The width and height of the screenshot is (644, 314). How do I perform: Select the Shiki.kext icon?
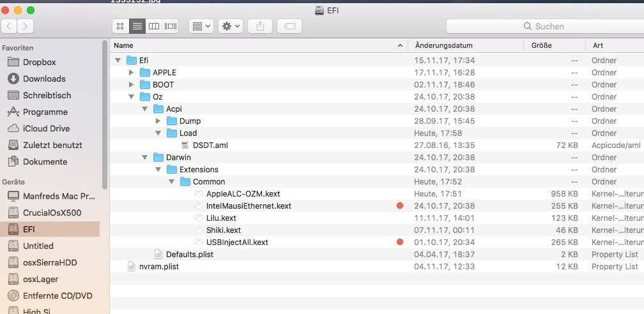coord(199,230)
